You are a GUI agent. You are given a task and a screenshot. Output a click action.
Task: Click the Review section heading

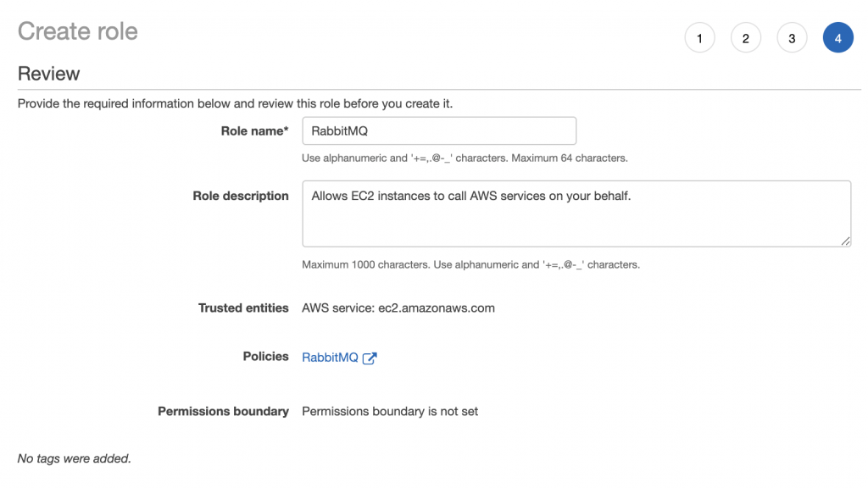coord(48,74)
